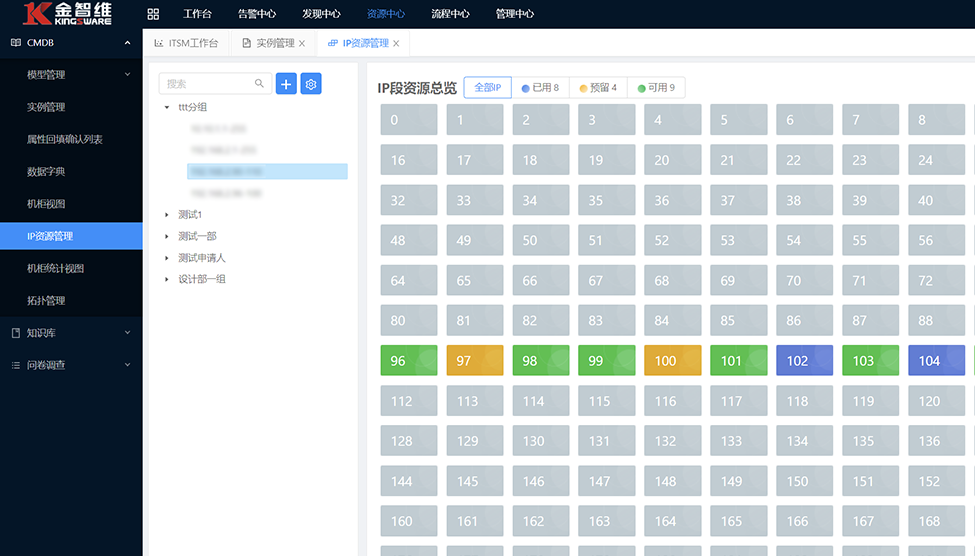Collapse the ttt分组 tree node
The width and height of the screenshot is (975, 556).
(x=167, y=107)
